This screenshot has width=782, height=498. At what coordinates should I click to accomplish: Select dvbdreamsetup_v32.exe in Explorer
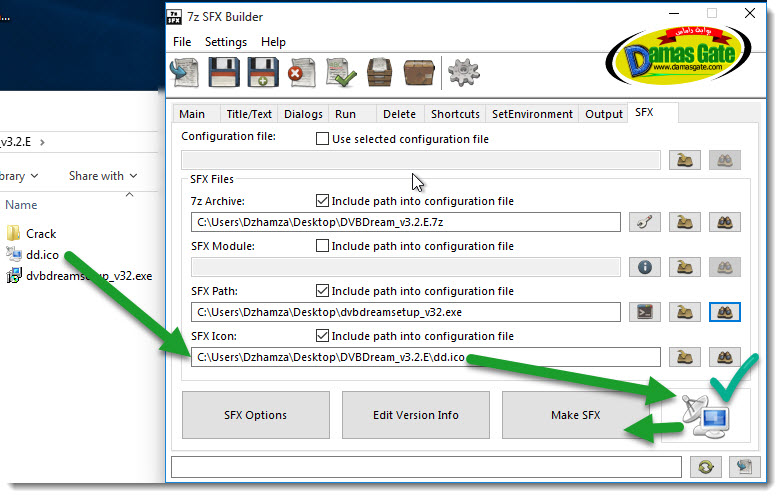click(x=80, y=276)
